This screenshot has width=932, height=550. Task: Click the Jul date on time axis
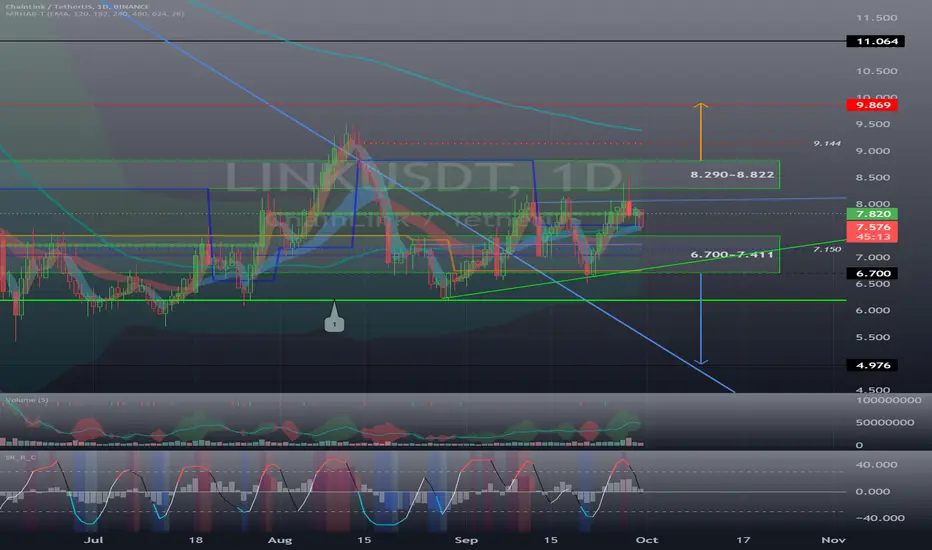coord(93,540)
